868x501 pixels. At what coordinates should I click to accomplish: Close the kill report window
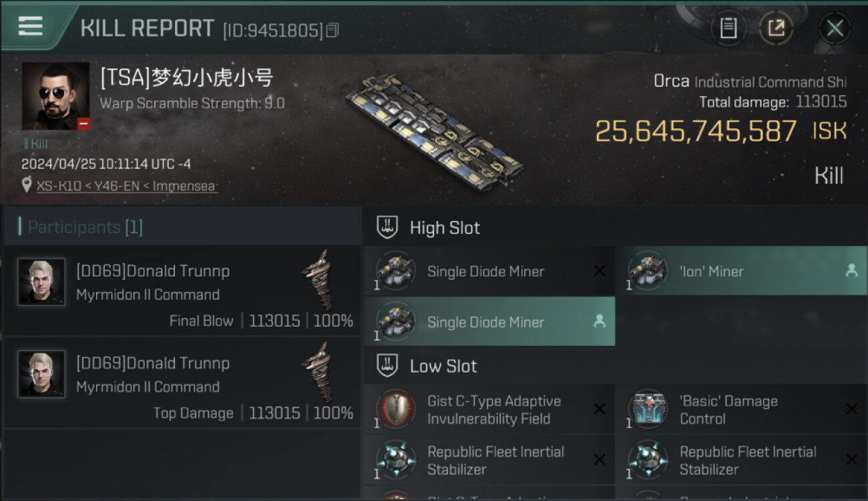pos(835,28)
